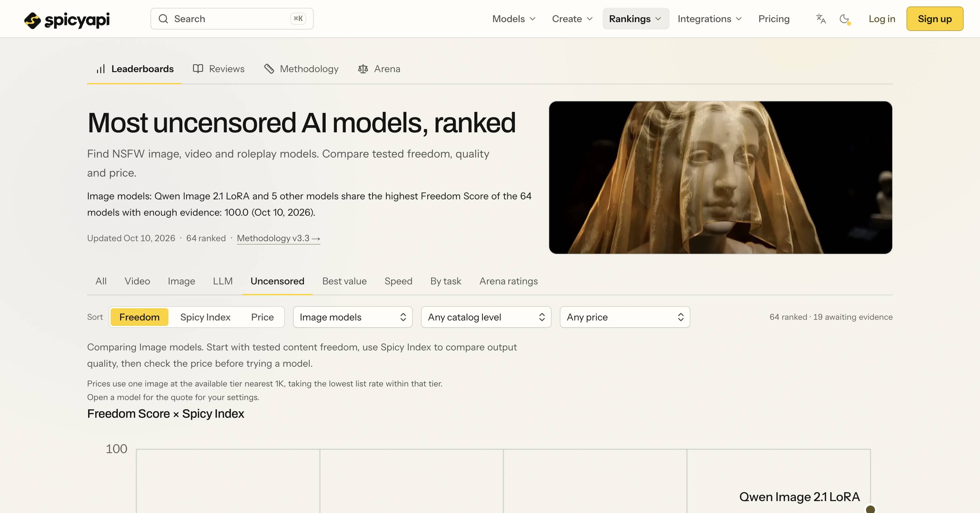This screenshot has width=980, height=513.
Task: Click the "64 ranked · 19 awaiting evidence" text
Action: 831,317
